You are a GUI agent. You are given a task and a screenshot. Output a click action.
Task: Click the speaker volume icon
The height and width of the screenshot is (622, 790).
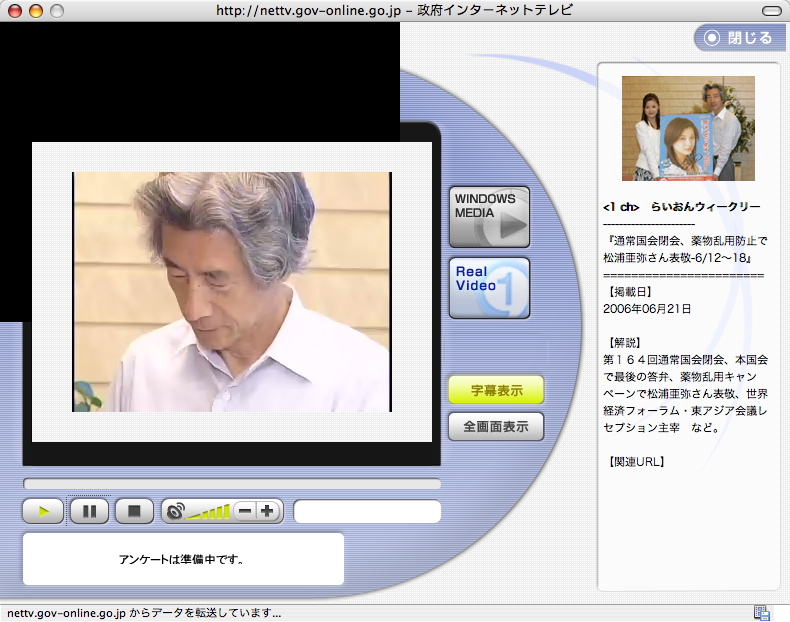click(x=175, y=512)
